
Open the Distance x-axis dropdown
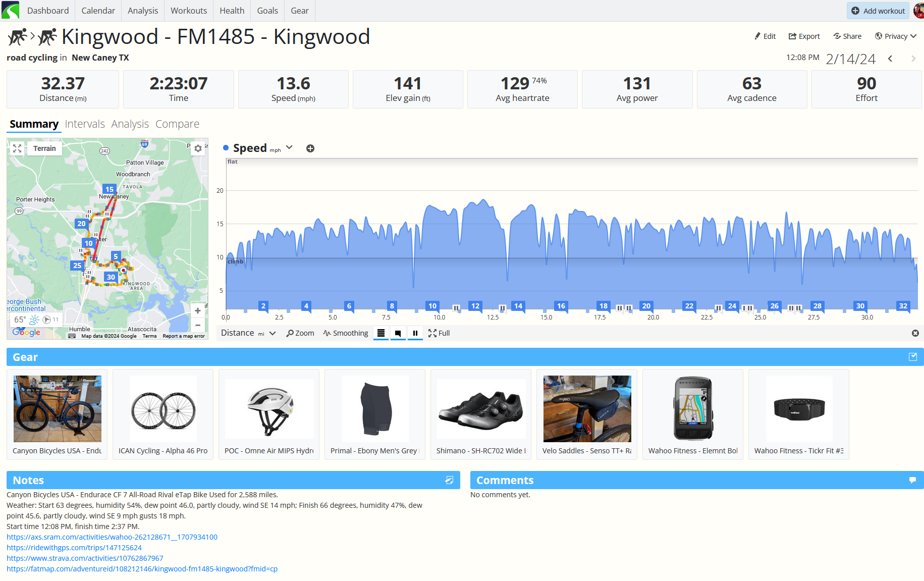pyautogui.click(x=248, y=333)
